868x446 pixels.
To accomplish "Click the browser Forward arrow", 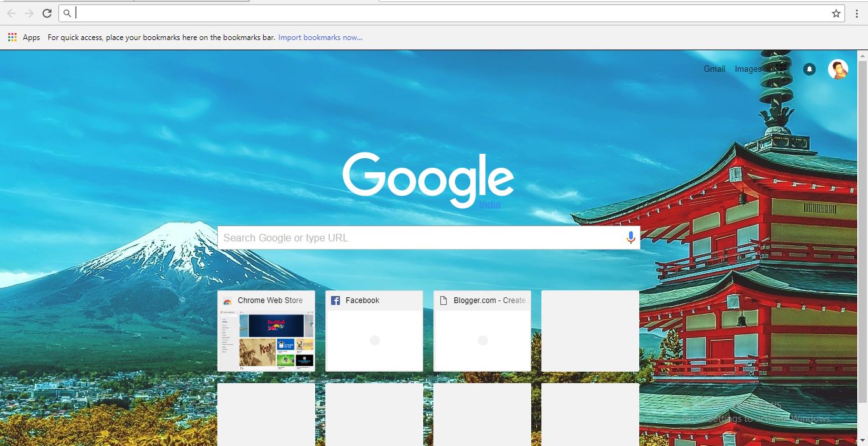I will (x=29, y=13).
